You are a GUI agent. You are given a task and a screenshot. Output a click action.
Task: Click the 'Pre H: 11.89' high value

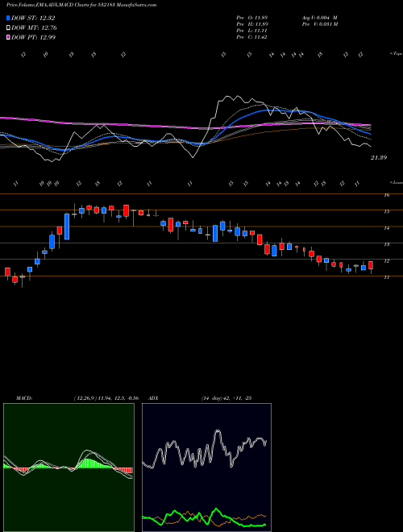tap(252, 24)
